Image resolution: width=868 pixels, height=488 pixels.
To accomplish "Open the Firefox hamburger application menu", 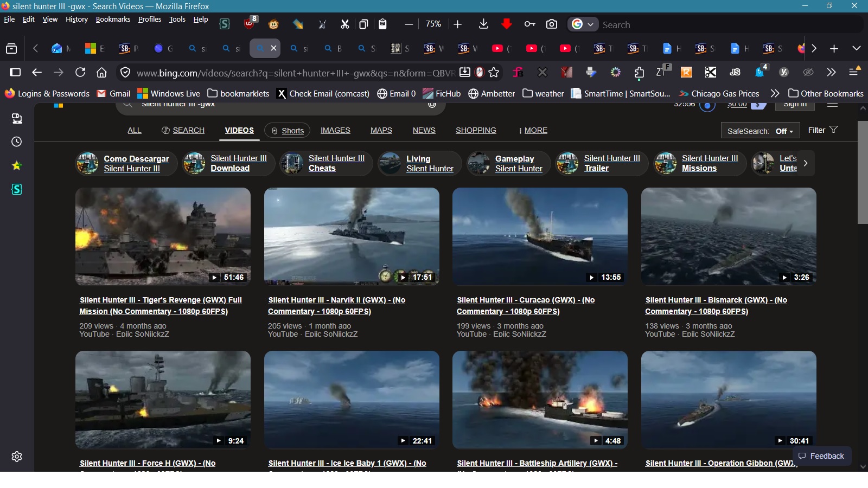I will [854, 72].
